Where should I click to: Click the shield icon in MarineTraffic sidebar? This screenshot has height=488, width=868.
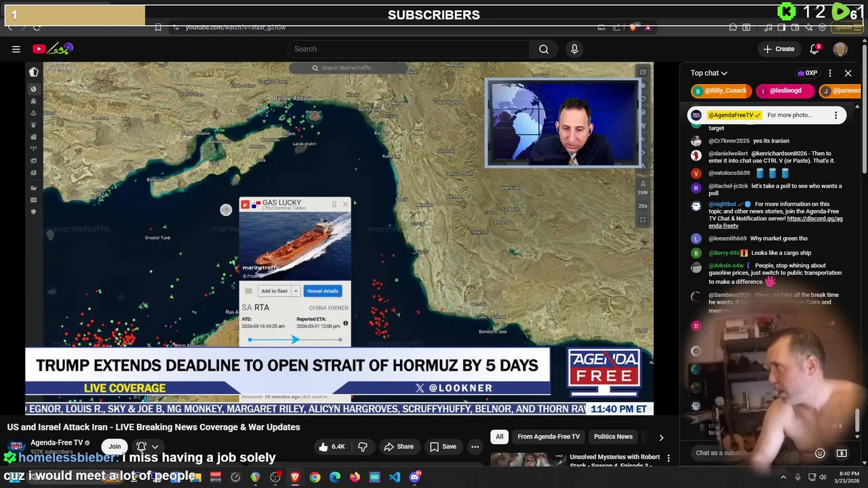point(33,212)
